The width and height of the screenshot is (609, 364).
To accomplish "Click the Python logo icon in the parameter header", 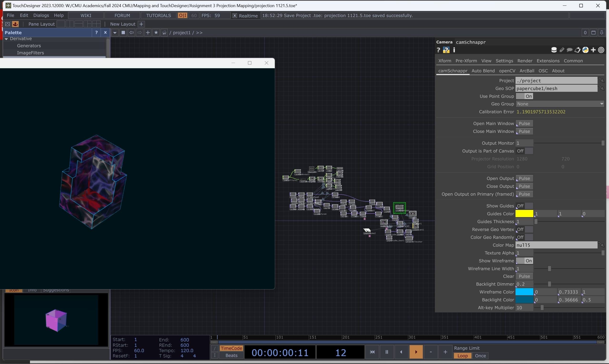I will [x=585, y=50].
